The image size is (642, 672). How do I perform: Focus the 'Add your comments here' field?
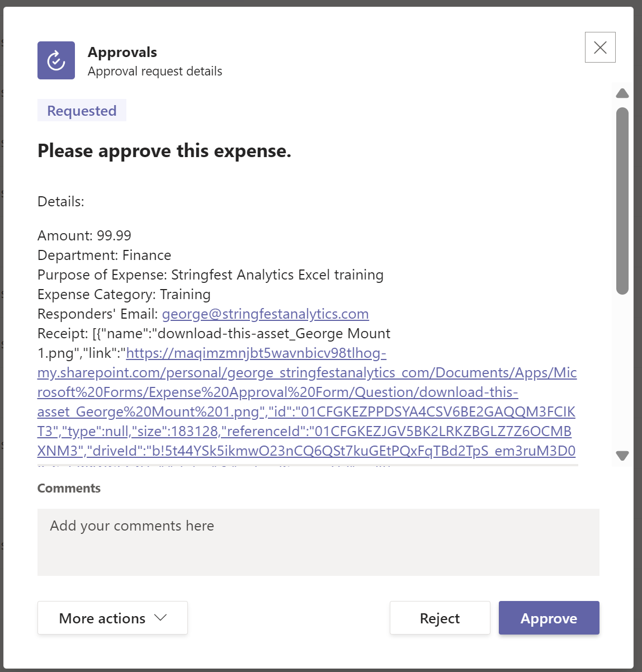(x=318, y=542)
